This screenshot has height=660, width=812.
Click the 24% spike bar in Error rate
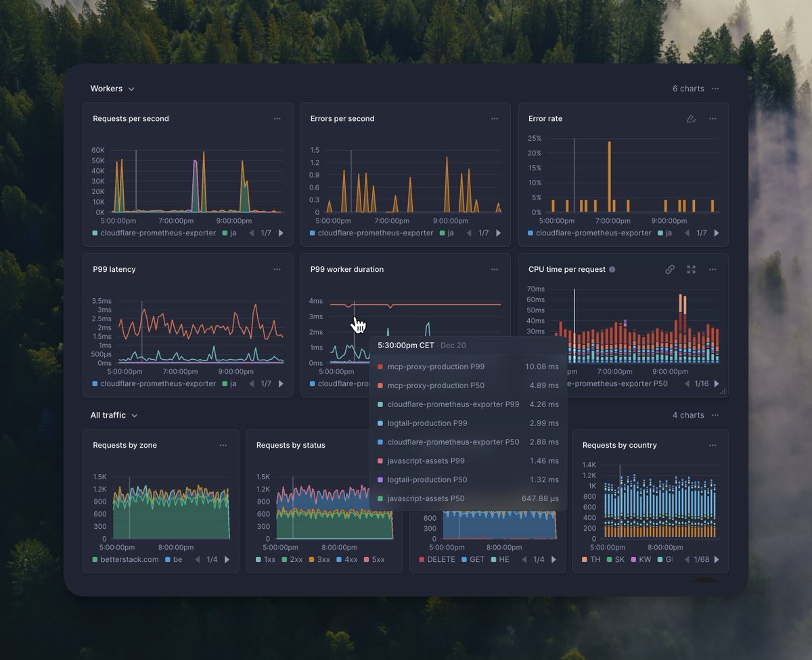610,176
